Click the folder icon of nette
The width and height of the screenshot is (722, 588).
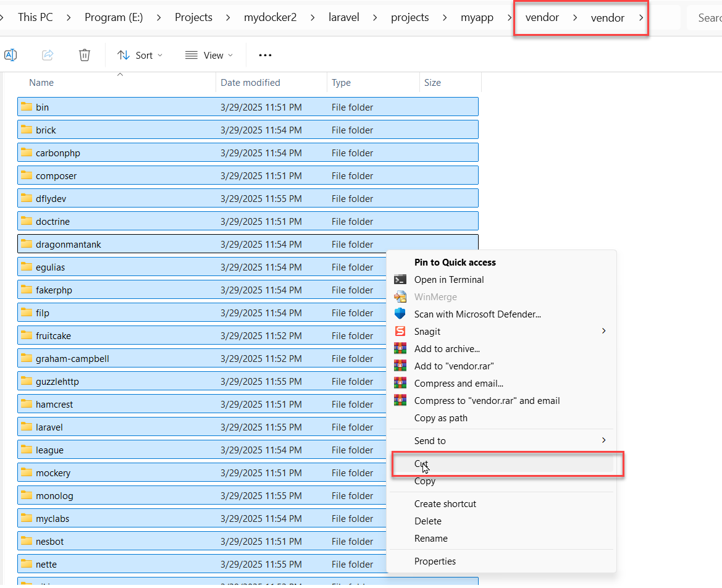point(27,564)
